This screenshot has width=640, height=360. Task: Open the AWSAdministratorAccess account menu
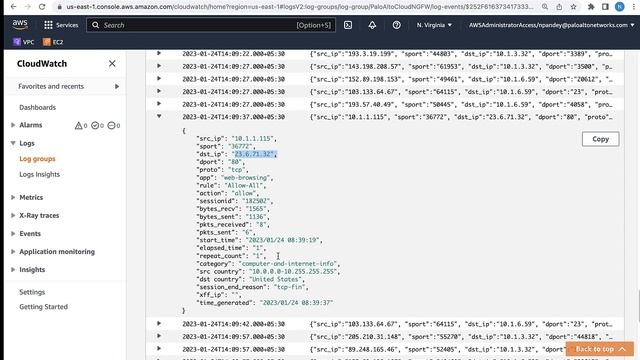pyautogui.click(x=551, y=25)
